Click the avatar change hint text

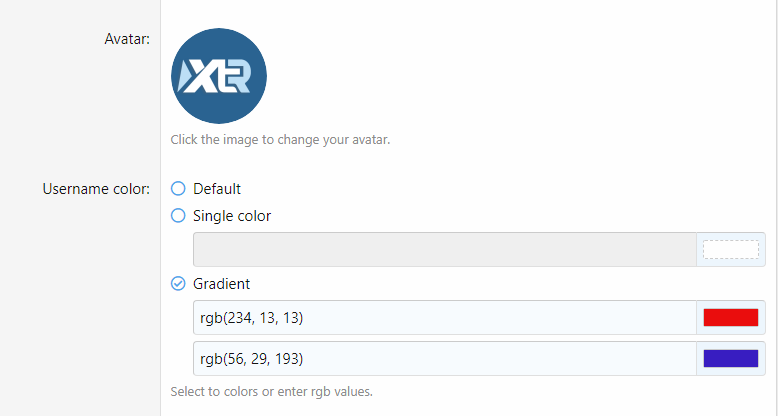point(280,139)
